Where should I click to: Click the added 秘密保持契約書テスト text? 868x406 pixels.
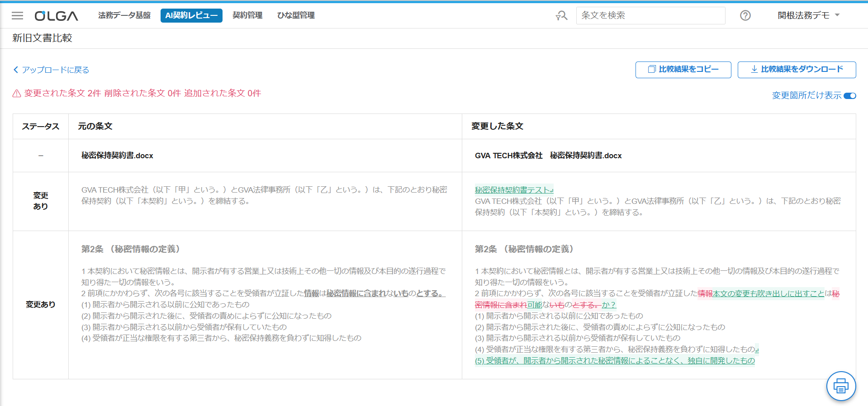tap(513, 190)
